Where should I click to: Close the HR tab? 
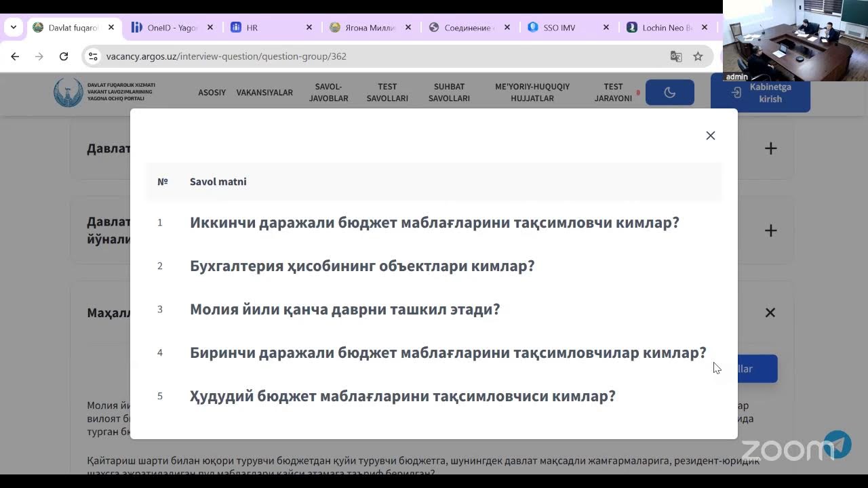(x=309, y=28)
